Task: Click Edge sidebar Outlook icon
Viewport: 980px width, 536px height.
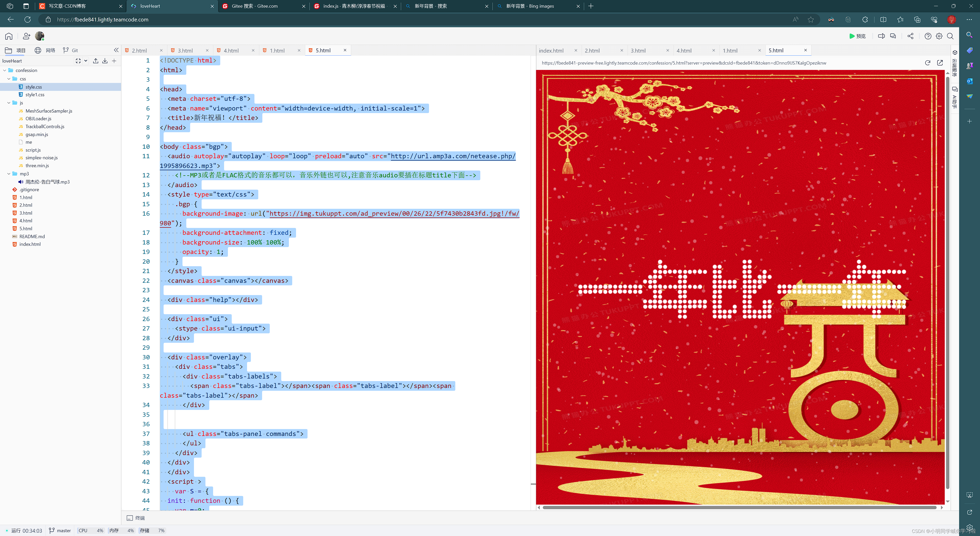Action: [x=969, y=81]
